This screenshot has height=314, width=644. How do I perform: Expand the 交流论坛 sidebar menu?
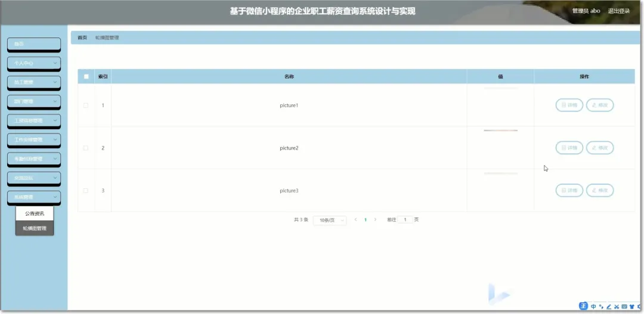tap(34, 178)
